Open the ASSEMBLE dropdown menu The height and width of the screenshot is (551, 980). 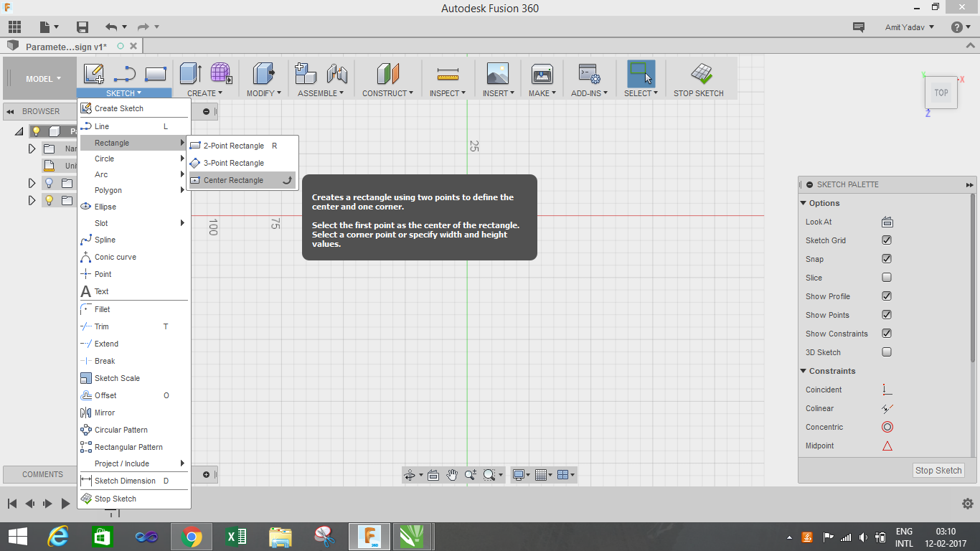[x=321, y=93]
